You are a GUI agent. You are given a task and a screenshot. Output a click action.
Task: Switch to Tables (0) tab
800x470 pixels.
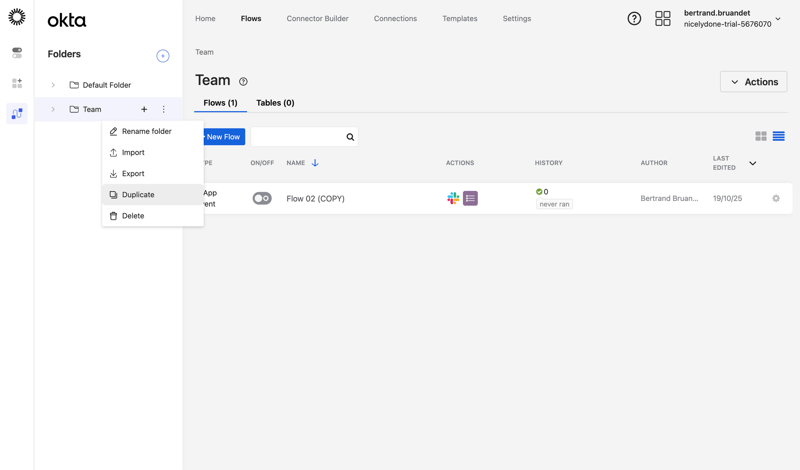click(275, 103)
